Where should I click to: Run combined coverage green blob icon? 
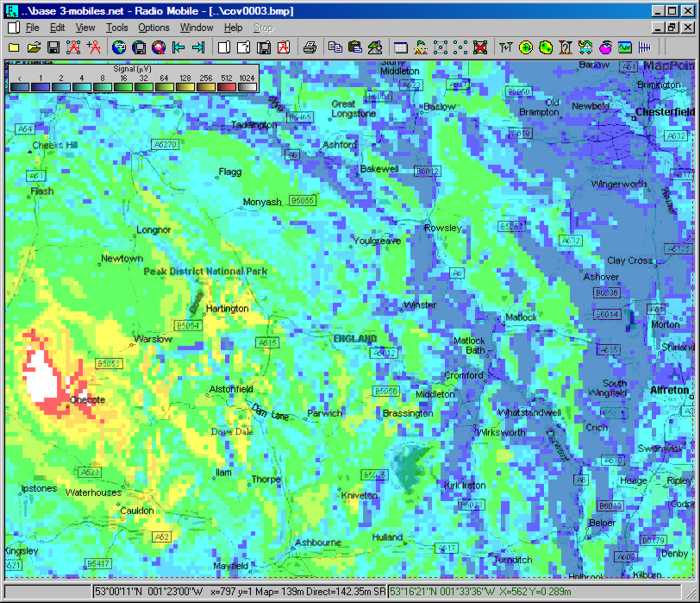546,47
